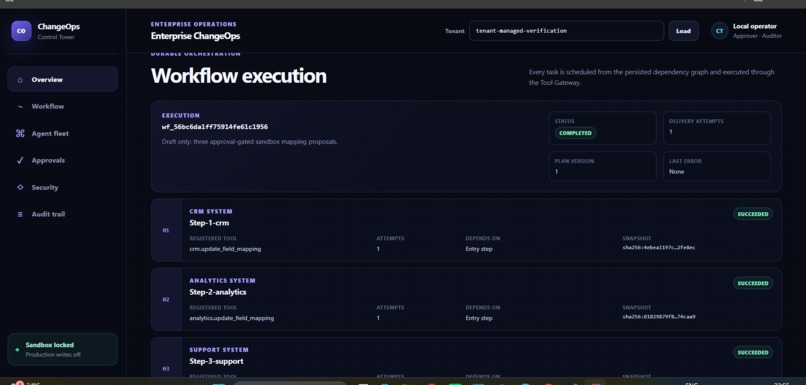Click the Tenant input field
The image size is (806, 385).
point(566,31)
